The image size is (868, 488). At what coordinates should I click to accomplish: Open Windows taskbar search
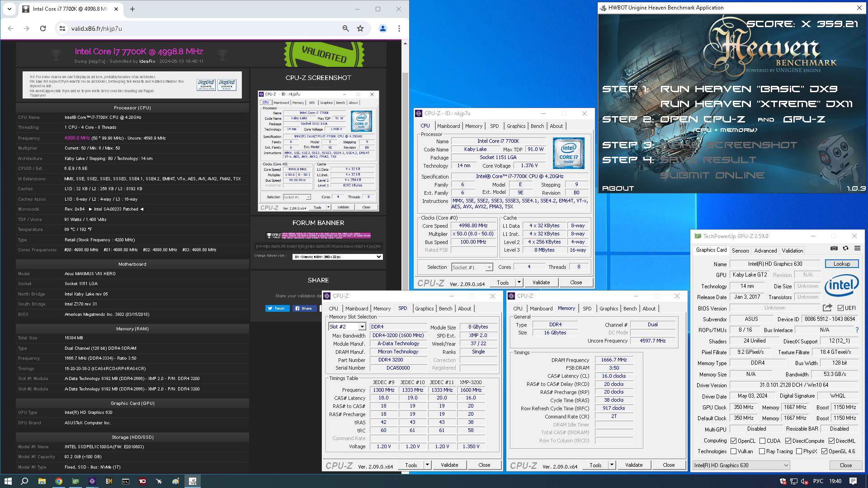coord(25,481)
